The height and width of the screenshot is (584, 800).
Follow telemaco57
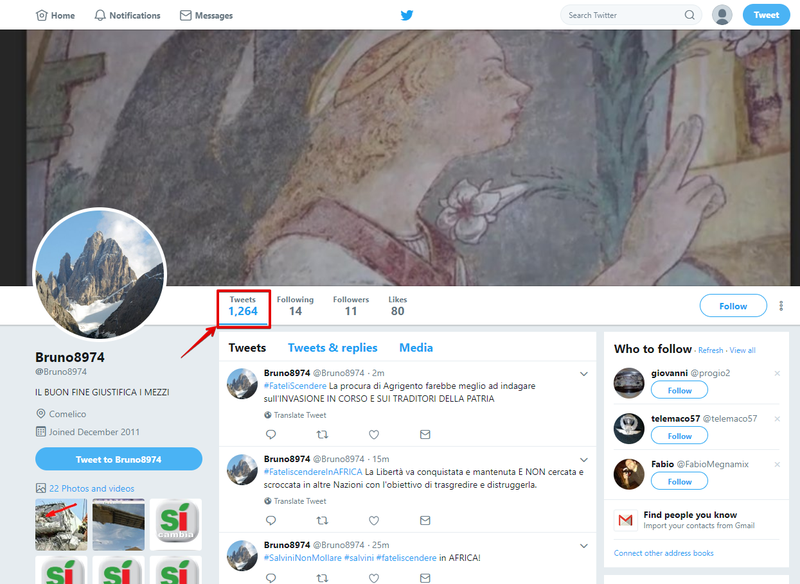coord(680,436)
